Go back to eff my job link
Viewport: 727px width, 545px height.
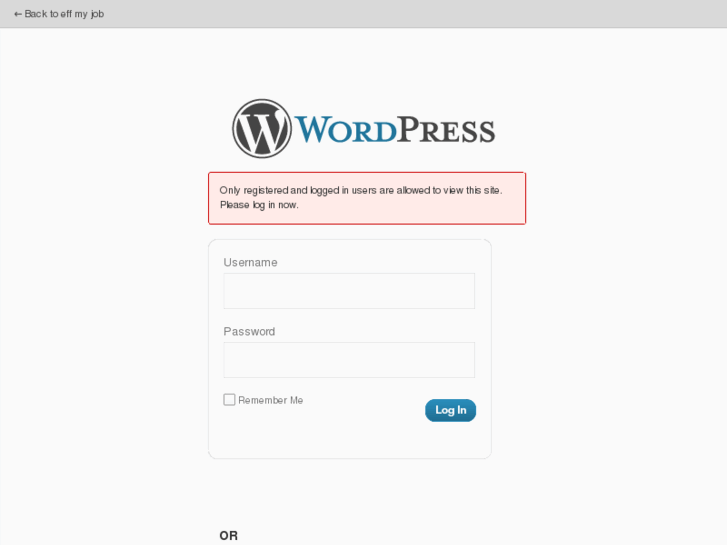59,14
